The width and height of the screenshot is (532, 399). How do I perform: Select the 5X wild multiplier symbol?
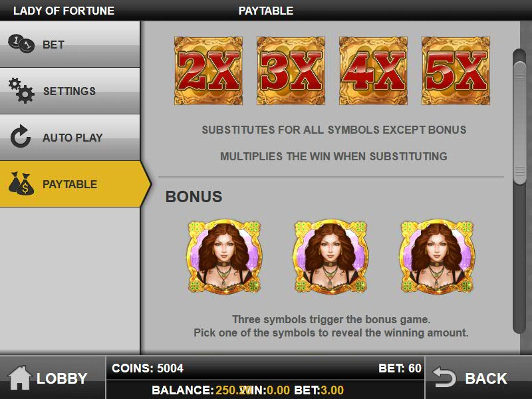click(x=456, y=70)
